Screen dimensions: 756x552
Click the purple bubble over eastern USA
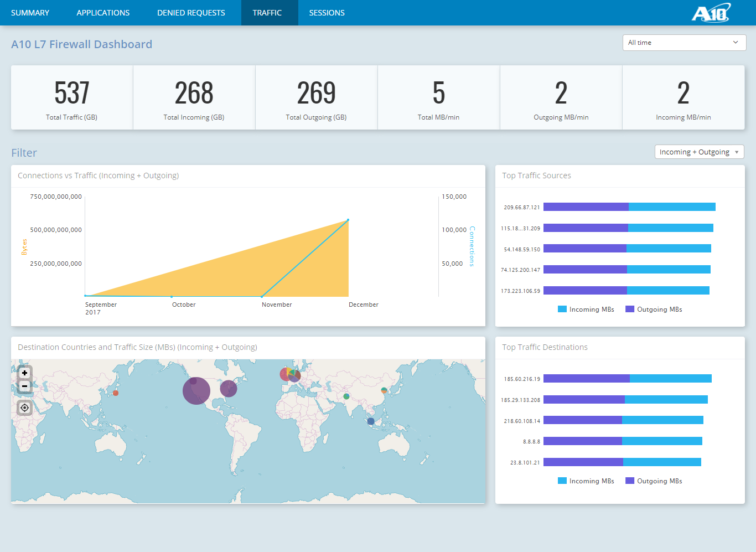(229, 389)
